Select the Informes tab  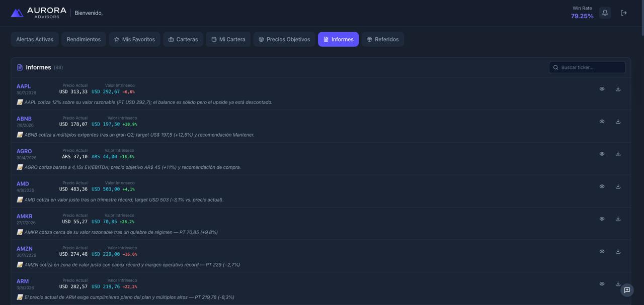[338, 39]
